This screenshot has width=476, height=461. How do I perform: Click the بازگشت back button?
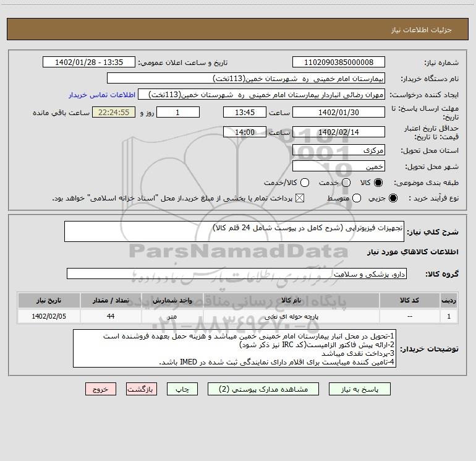click(x=142, y=389)
